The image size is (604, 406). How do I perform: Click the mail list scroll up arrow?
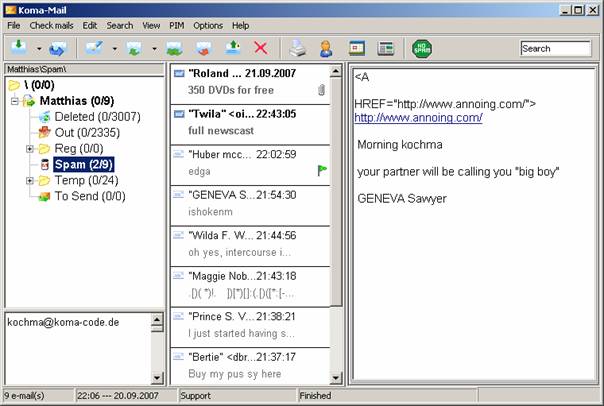[336, 71]
